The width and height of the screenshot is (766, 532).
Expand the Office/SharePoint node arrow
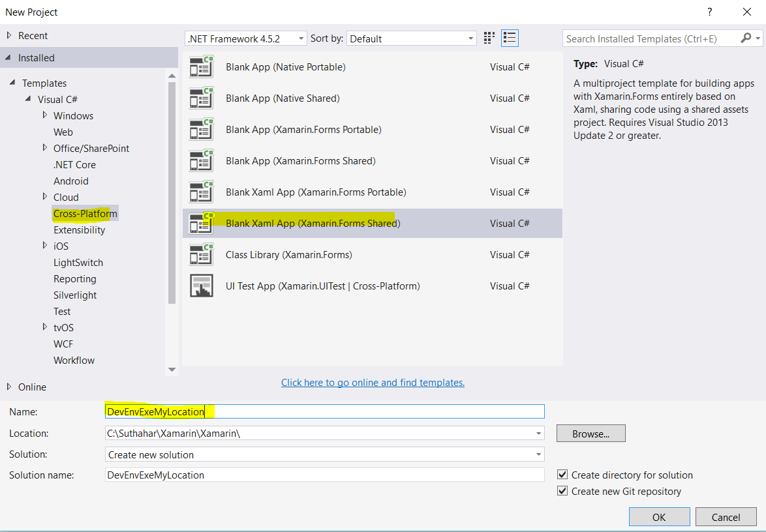(44, 147)
